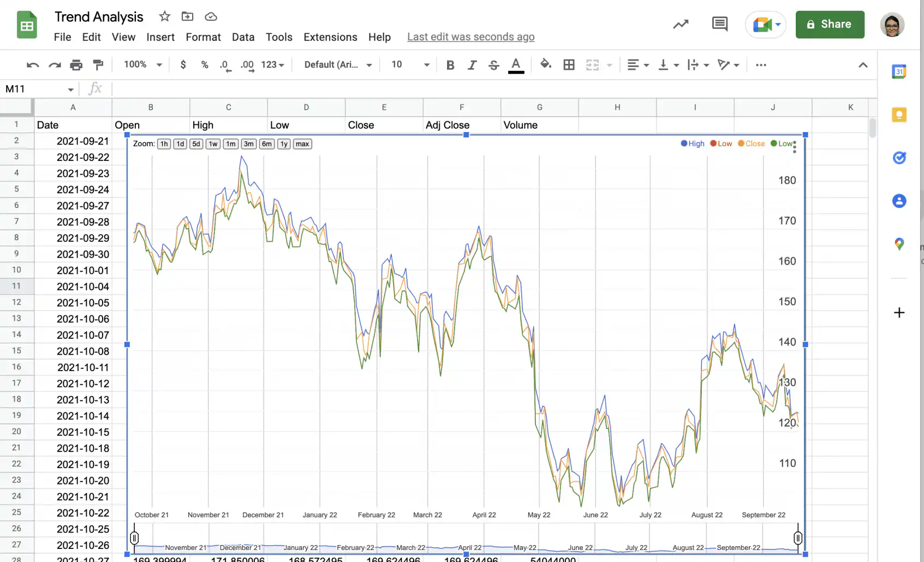The image size is (924, 562).
Task: Toggle bold formatting
Action: point(450,65)
